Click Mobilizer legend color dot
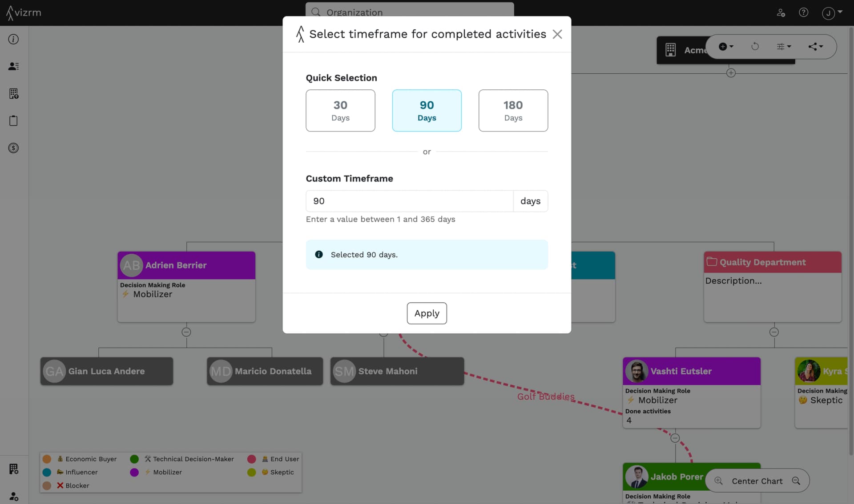854x504 pixels. click(x=134, y=472)
